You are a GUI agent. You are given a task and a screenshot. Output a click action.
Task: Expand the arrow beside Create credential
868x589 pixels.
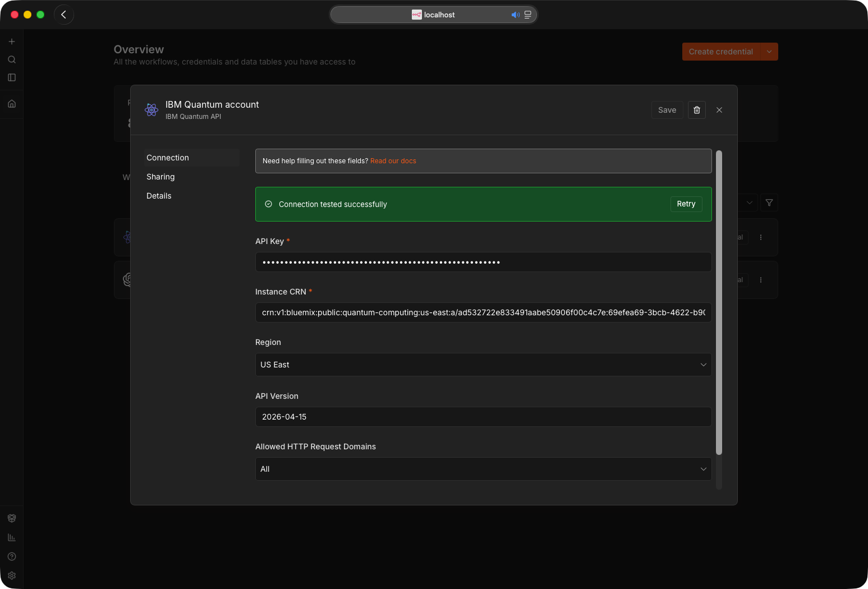click(769, 52)
